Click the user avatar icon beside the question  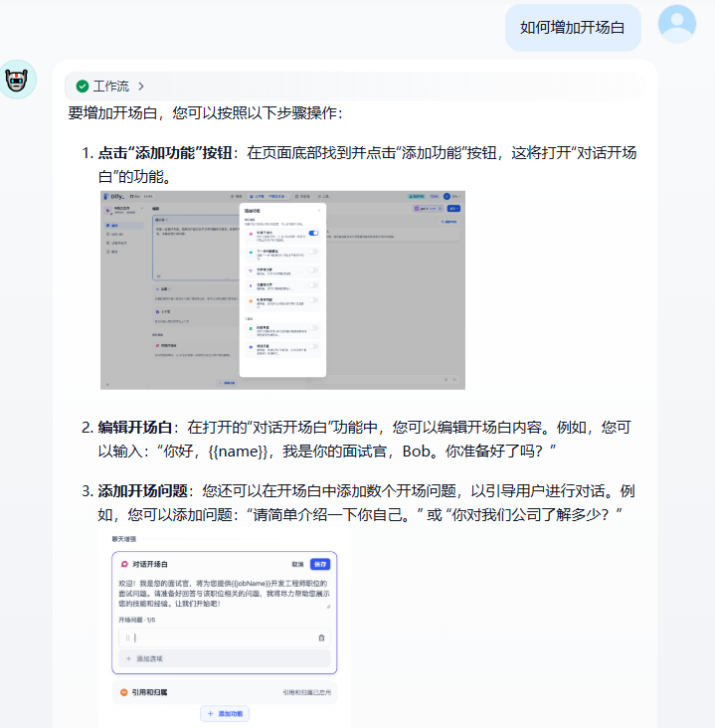(x=677, y=24)
